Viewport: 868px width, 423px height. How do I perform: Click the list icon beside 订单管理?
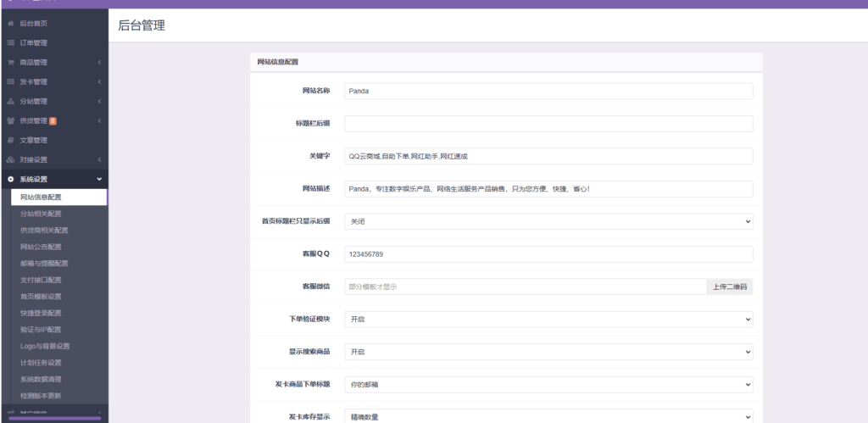pyautogui.click(x=10, y=43)
